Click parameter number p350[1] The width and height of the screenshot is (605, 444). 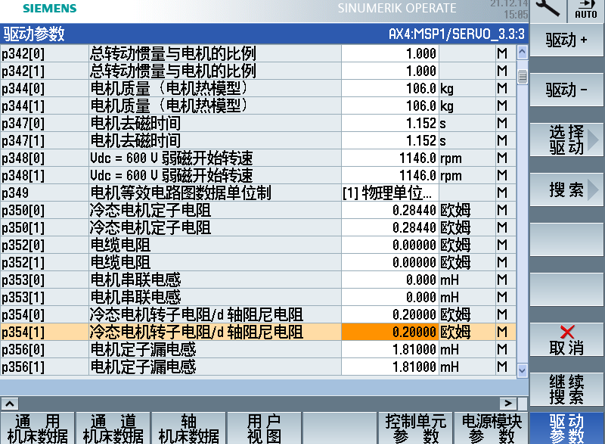coord(23,228)
